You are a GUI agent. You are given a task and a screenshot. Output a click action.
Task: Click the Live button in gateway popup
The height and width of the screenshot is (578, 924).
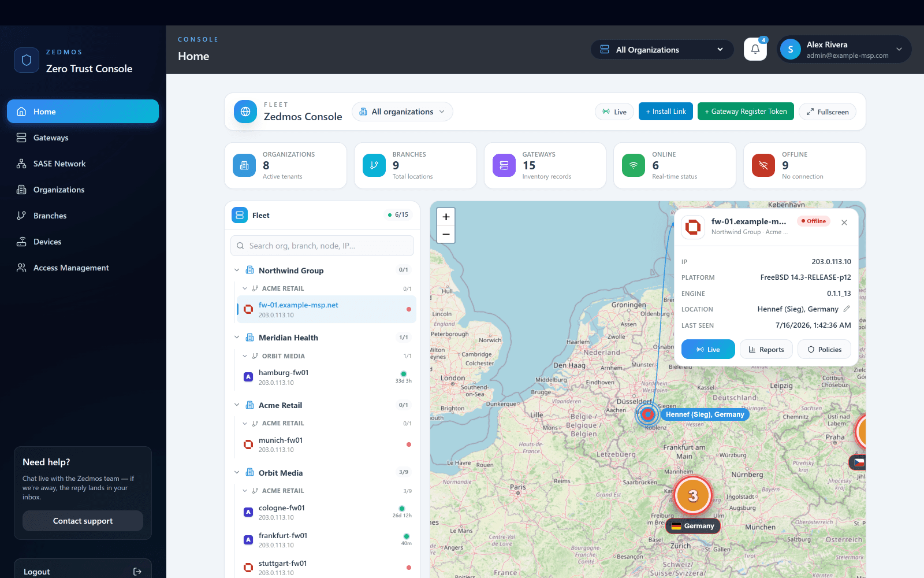(708, 349)
